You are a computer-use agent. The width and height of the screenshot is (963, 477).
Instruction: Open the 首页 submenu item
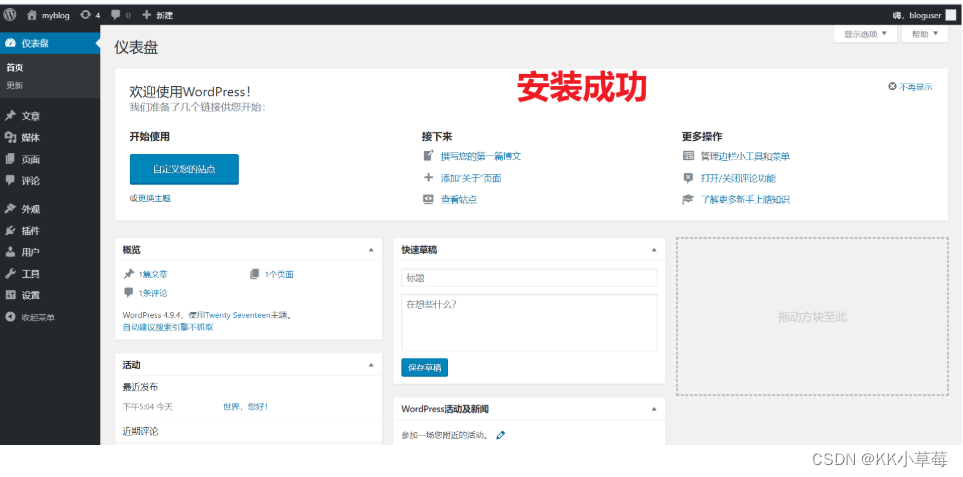coord(15,68)
